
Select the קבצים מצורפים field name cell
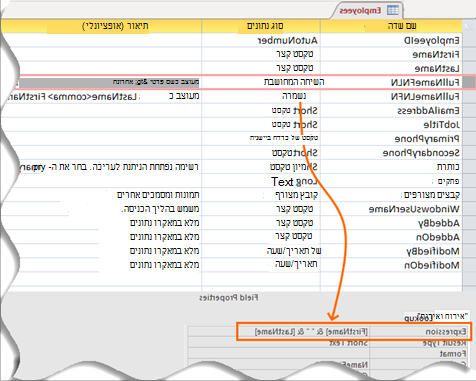[391, 195]
